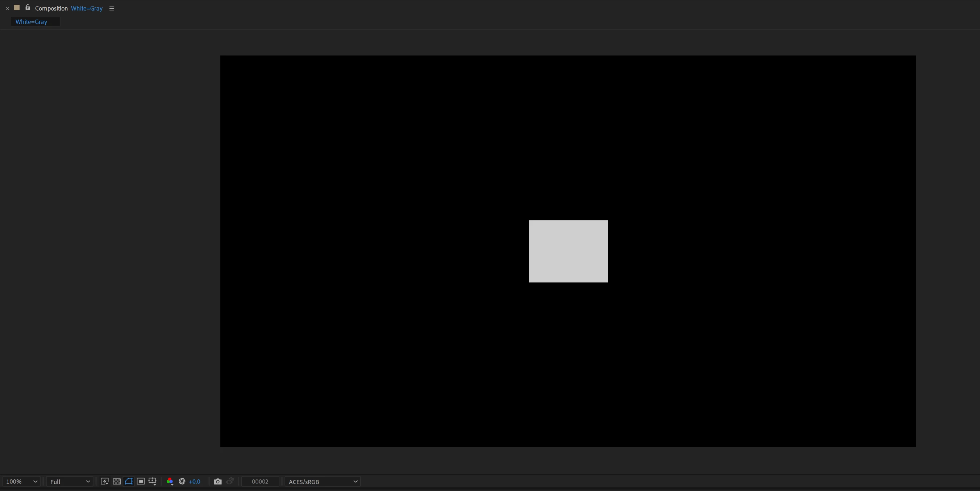Toggle the viewer lock icon
Image resolution: width=980 pixels, height=491 pixels.
point(28,8)
